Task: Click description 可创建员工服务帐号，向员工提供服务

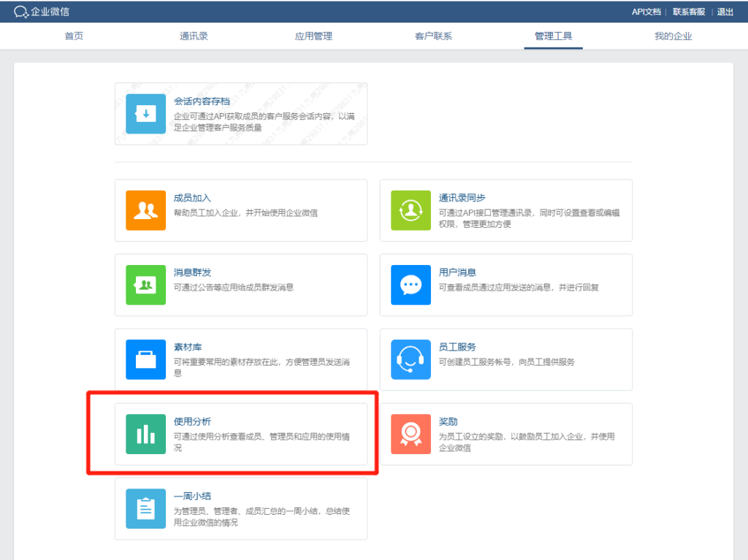Action: [507, 362]
